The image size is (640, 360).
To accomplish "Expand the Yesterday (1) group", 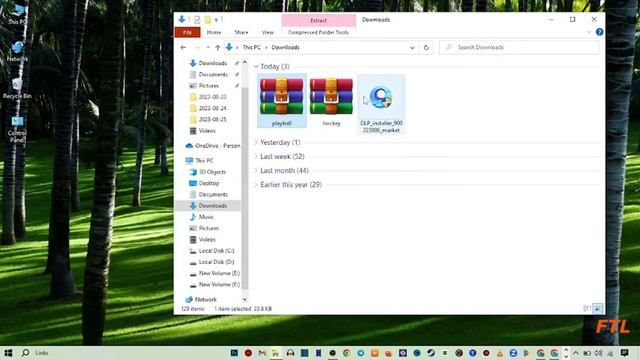I will click(x=256, y=142).
